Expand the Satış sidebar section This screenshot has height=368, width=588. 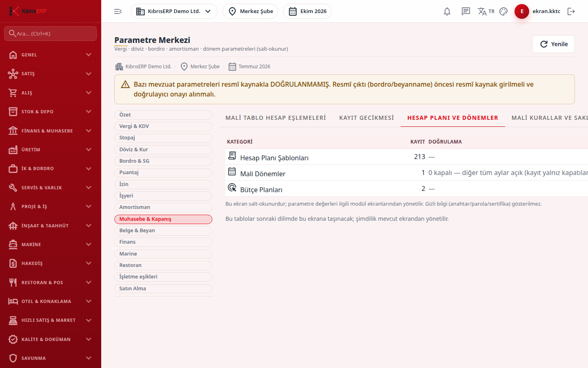pyautogui.click(x=51, y=74)
